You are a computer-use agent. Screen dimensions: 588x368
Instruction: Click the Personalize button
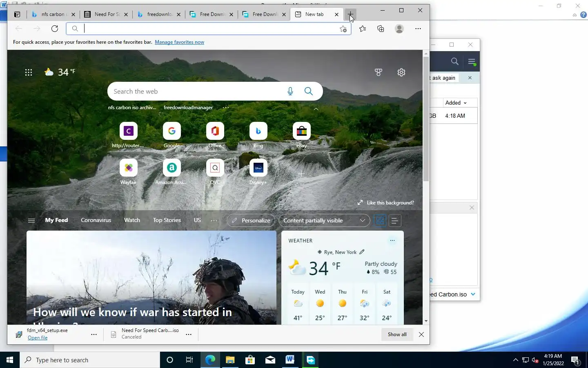tap(251, 220)
